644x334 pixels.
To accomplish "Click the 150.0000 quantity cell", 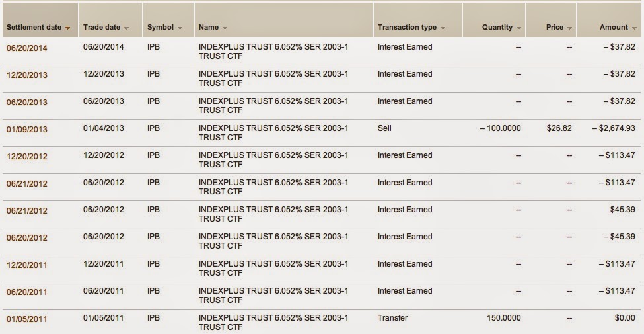I will pos(503,318).
